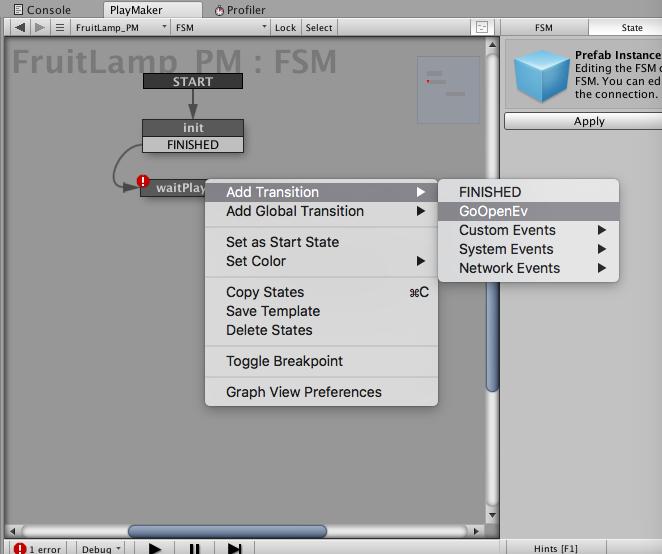
Task: Click the FINISHED transition on init state
Action: coord(193,144)
